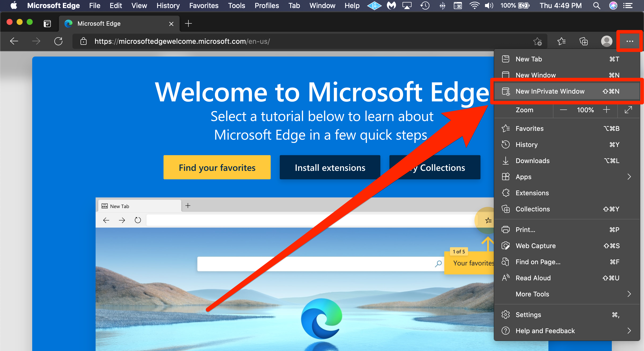Click the Refresh page icon
This screenshot has width=644, height=351.
[x=58, y=41]
